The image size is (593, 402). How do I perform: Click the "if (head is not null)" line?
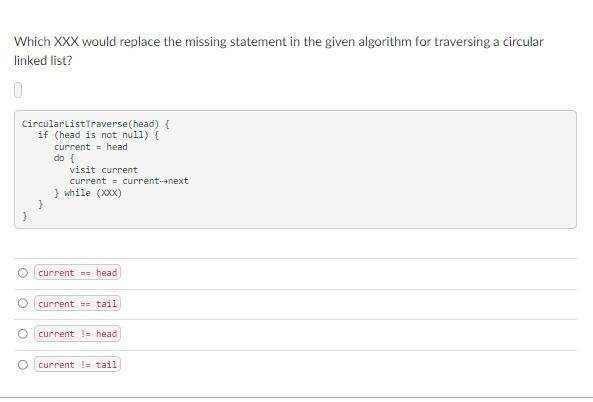tap(98, 135)
